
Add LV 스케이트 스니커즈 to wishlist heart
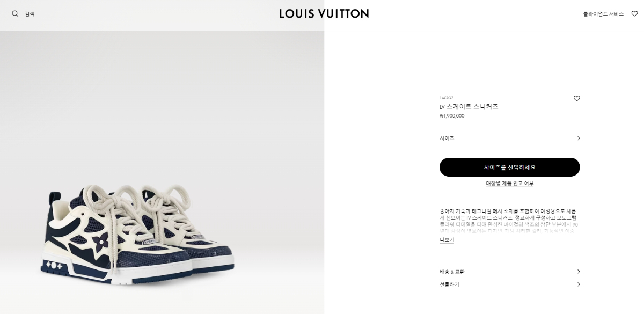(577, 98)
